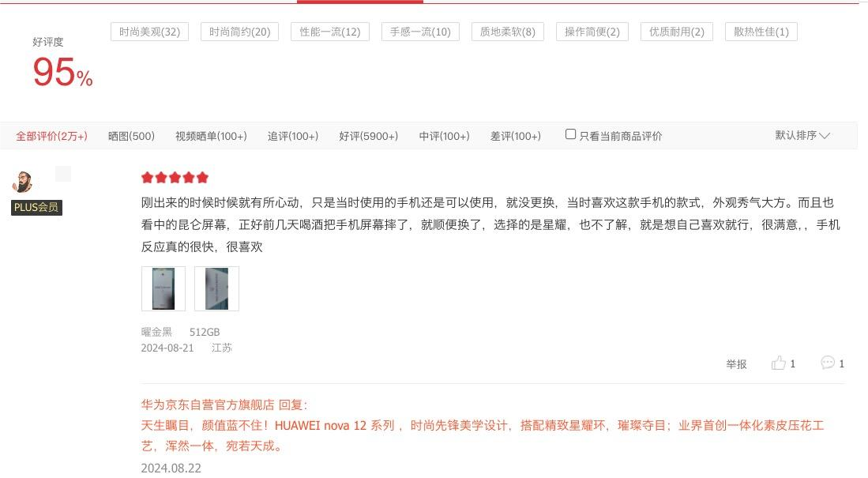Click the five-star rating row
This screenshot has height=478, width=868.
pos(175,177)
